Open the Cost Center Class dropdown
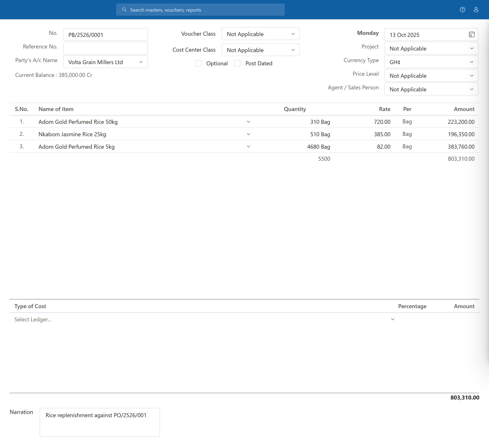This screenshot has height=448, width=489. pos(261,50)
